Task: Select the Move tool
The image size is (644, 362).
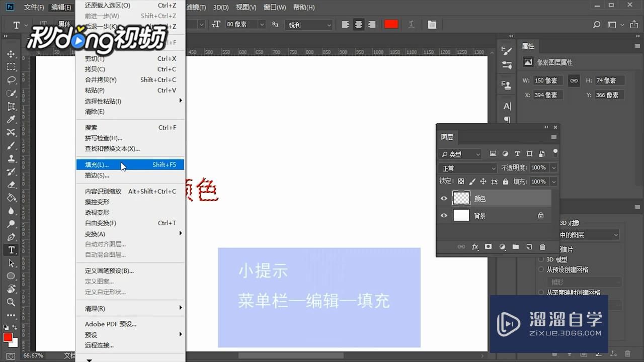Action: [11, 54]
